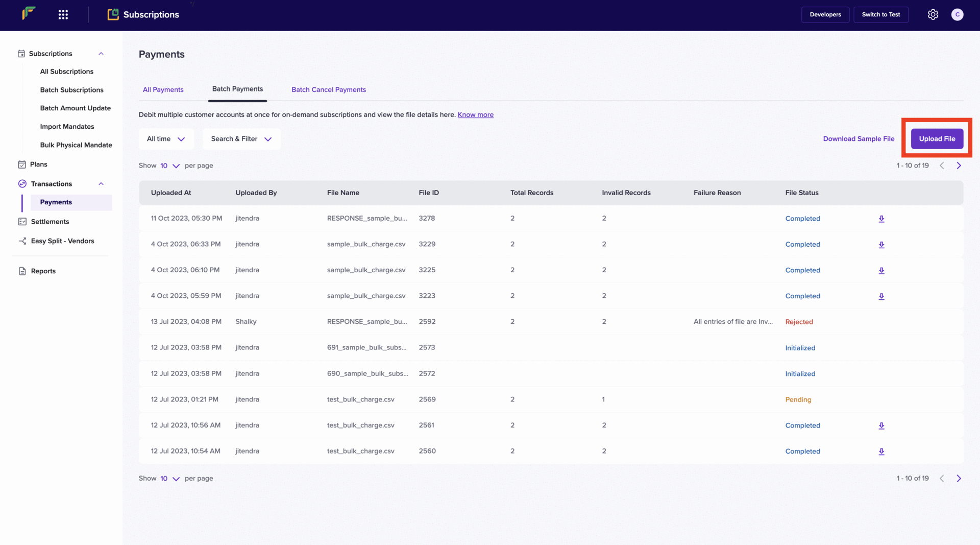Download file 2560 result via download icon
The width and height of the screenshot is (980, 545).
[881, 452]
